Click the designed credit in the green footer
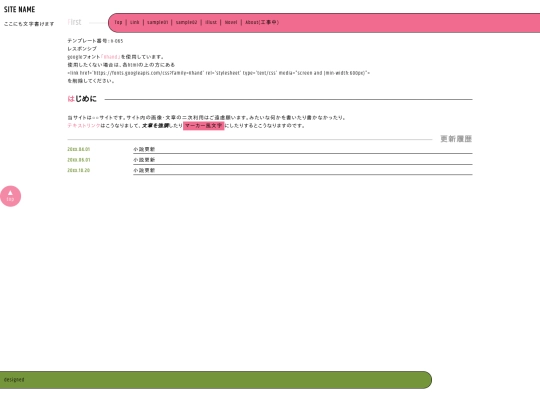540x405 pixels. pyautogui.click(x=14, y=380)
